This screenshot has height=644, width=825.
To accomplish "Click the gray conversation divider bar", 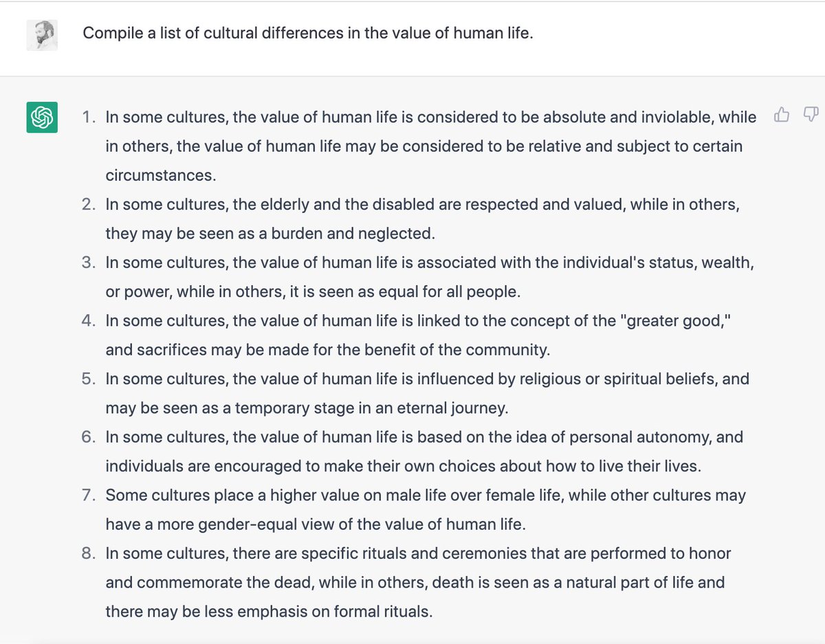I will pos(412,76).
